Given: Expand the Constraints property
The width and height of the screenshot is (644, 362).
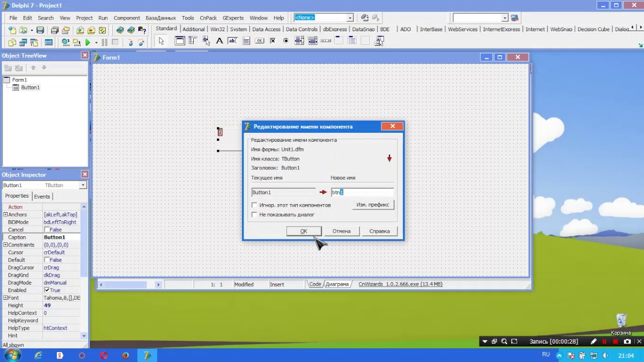Looking at the screenshot, I should click(5, 245).
